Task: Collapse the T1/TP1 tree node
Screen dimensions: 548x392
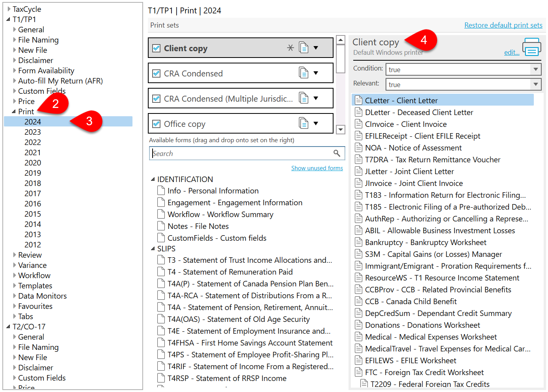Action: pyautogui.click(x=8, y=19)
